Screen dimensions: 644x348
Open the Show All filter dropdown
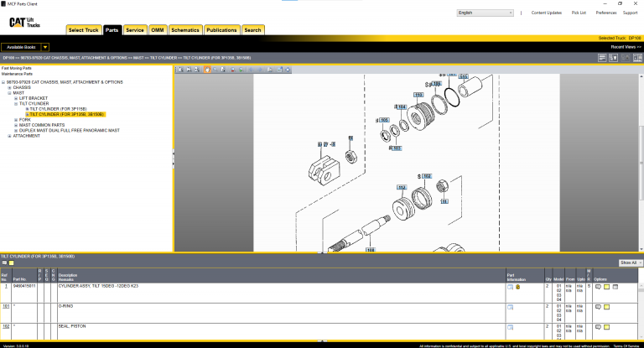[631, 263]
